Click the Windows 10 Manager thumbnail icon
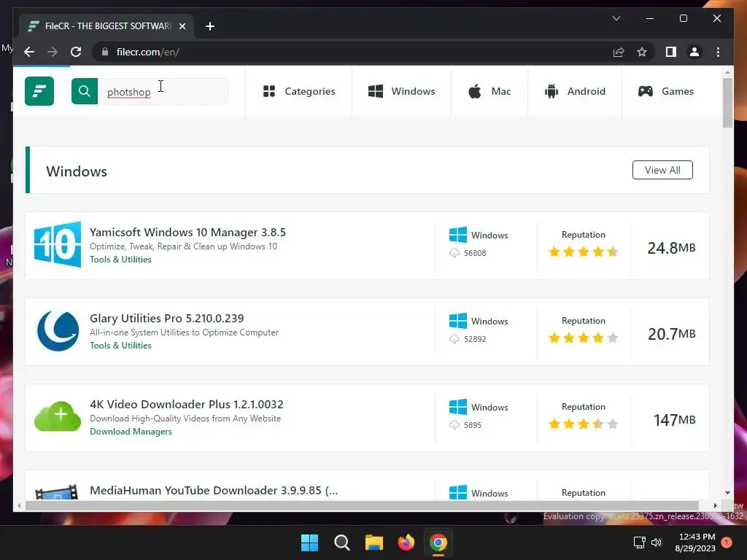 (x=58, y=244)
